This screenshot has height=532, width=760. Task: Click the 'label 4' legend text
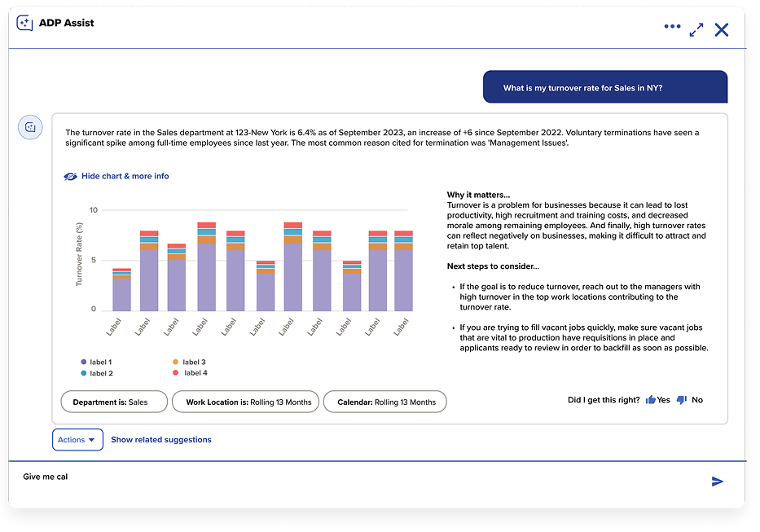pos(195,373)
